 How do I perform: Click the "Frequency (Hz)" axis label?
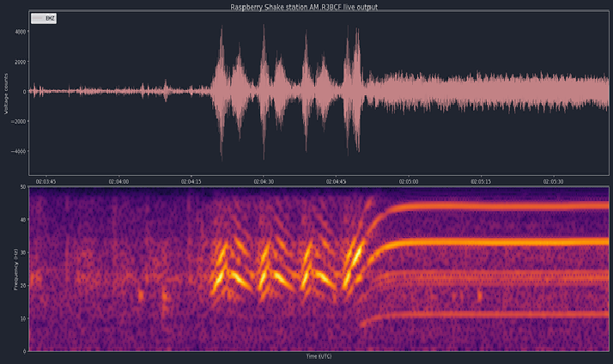tap(16, 270)
